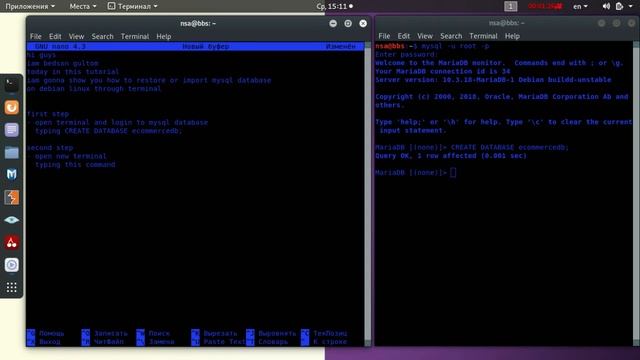Open the eye-shaped icon in dock

tap(11, 220)
